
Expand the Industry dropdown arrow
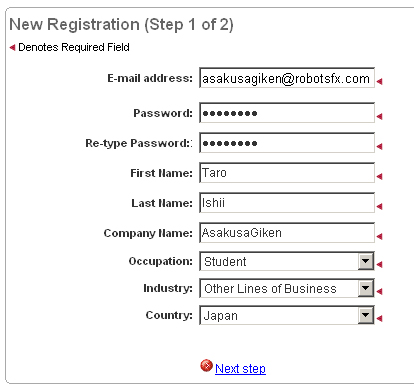366,288
